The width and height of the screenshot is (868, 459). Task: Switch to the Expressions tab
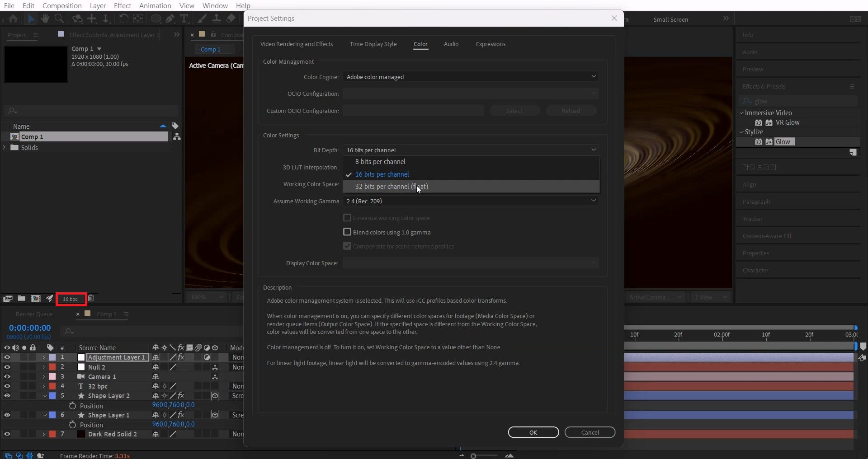491,44
